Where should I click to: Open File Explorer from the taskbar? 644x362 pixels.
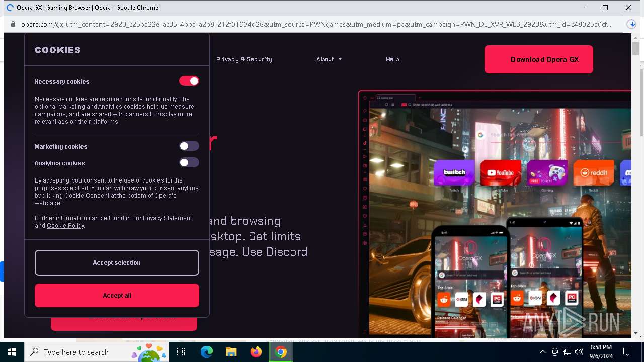pyautogui.click(x=231, y=352)
